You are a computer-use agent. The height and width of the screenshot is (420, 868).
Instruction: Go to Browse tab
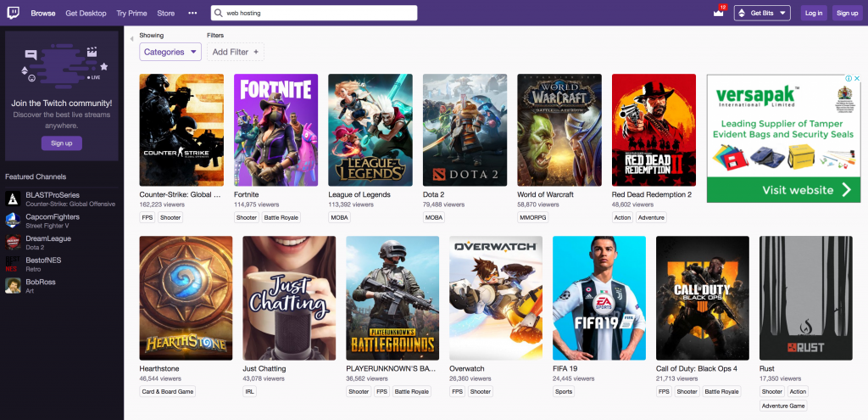pyautogui.click(x=42, y=13)
